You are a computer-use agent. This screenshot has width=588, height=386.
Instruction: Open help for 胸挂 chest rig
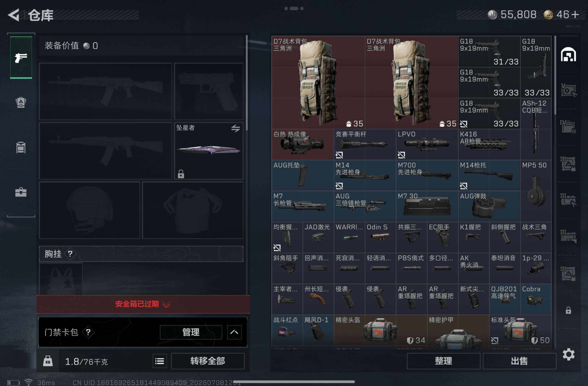(70, 253)
